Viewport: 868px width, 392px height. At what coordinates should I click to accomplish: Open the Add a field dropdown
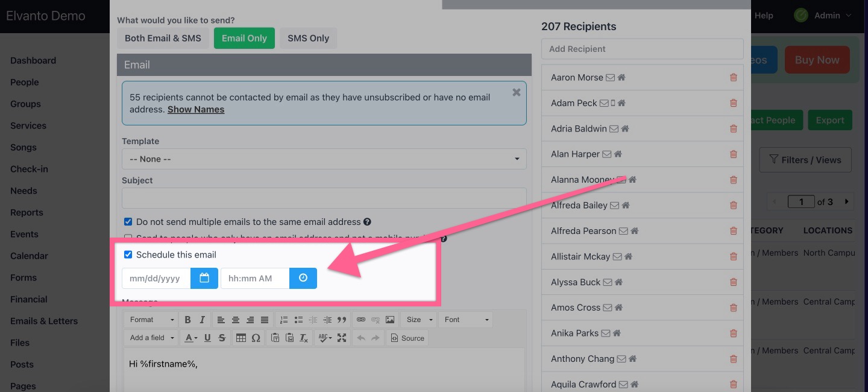pos(151,338)
